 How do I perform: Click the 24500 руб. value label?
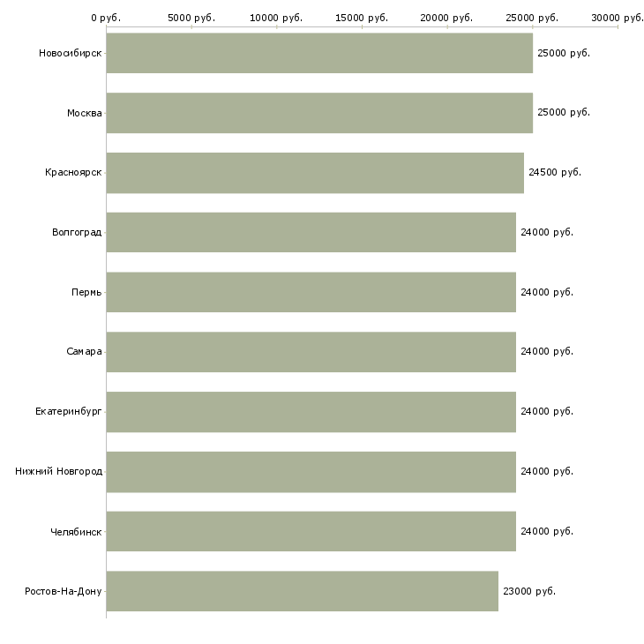coord(554,173)
